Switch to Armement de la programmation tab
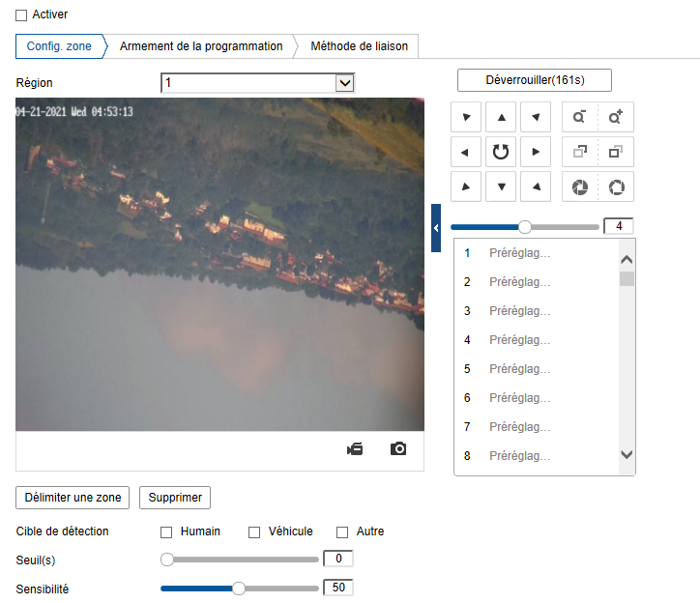 coord(201,46)
